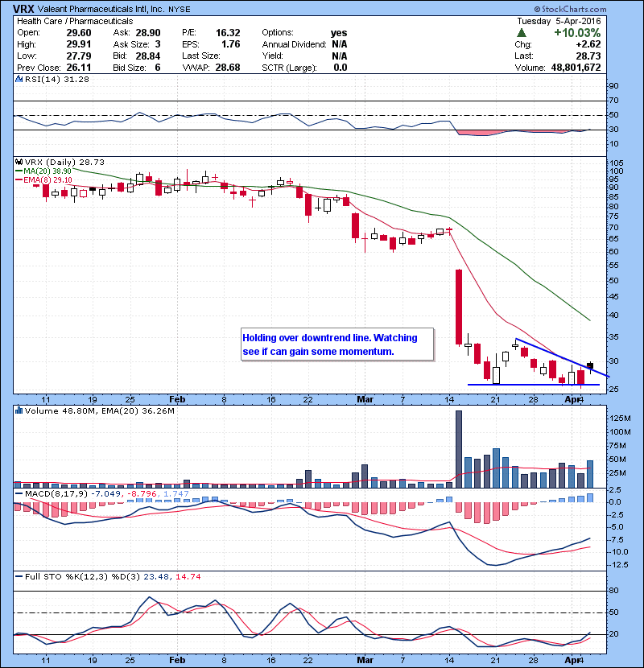Viewport: 644px width, 668px height.
Task: Click the RSI(14) 31.28 panel label
Action: (57, 79)
